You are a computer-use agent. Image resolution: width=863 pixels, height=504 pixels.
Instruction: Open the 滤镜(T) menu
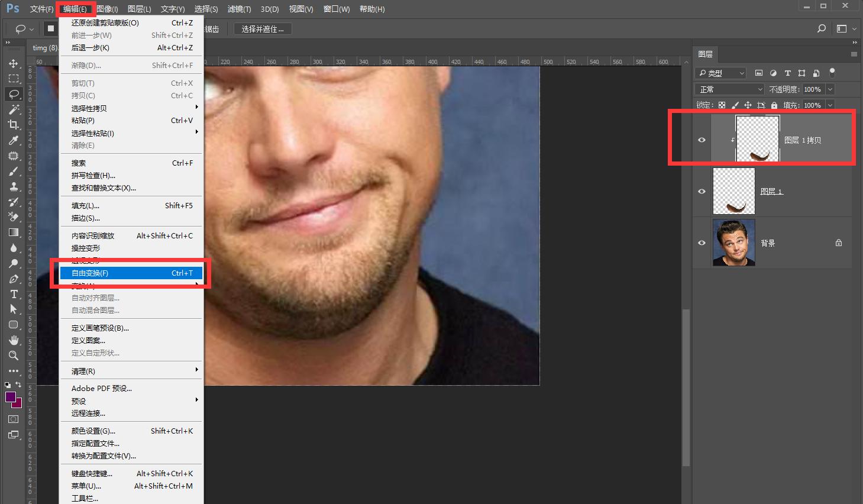tap(239, 9)
